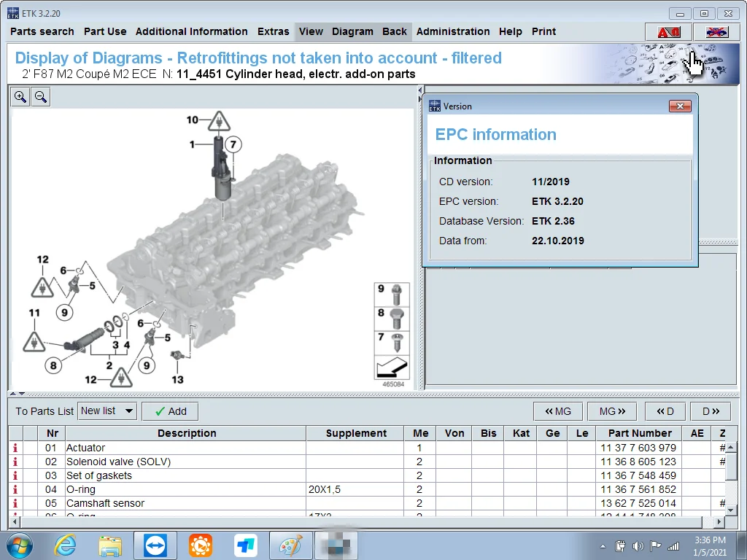Click part number 13 in diagram
The height and width of the screenshot is (560, 747).
click(x=177, y=379)
